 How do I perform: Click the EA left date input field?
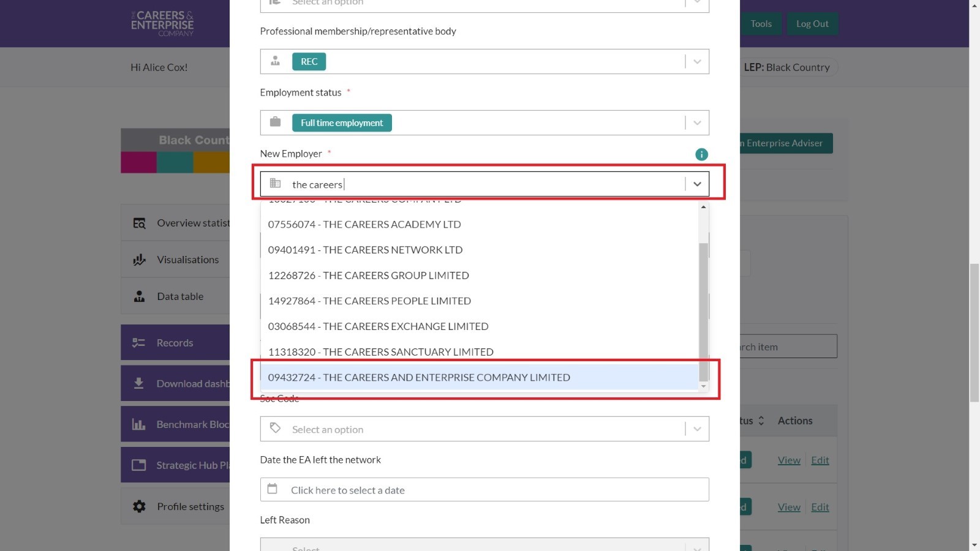(x=484, y=490)
